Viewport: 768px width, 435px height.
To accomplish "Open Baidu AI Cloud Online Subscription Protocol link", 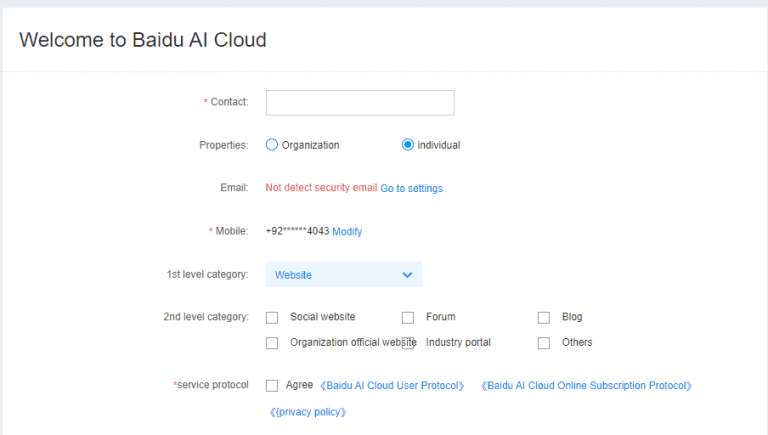I will [586, 386].
